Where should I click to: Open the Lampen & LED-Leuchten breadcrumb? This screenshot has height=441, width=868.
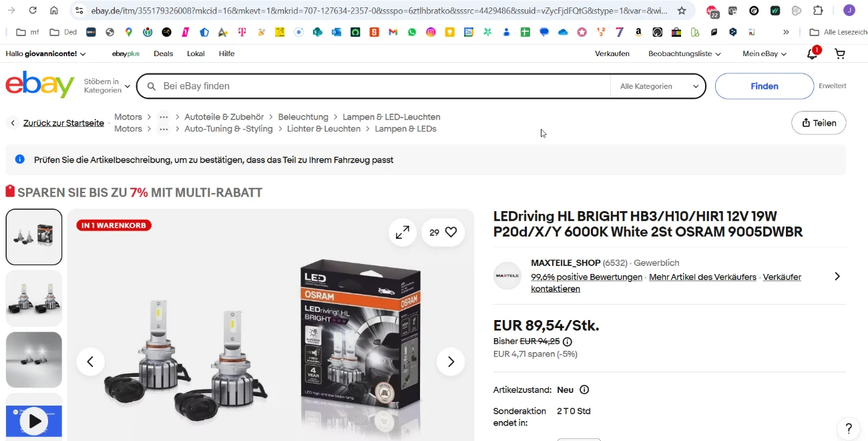[391, 117]
